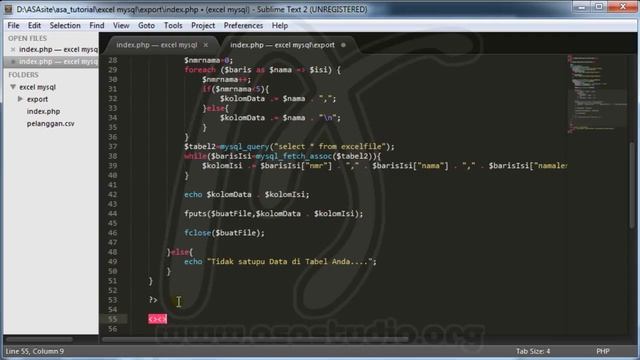Open the Find menu
Image resolution: width=640 pixels, height=360 pixels.
pyautogui.click(x=97, y=25)
